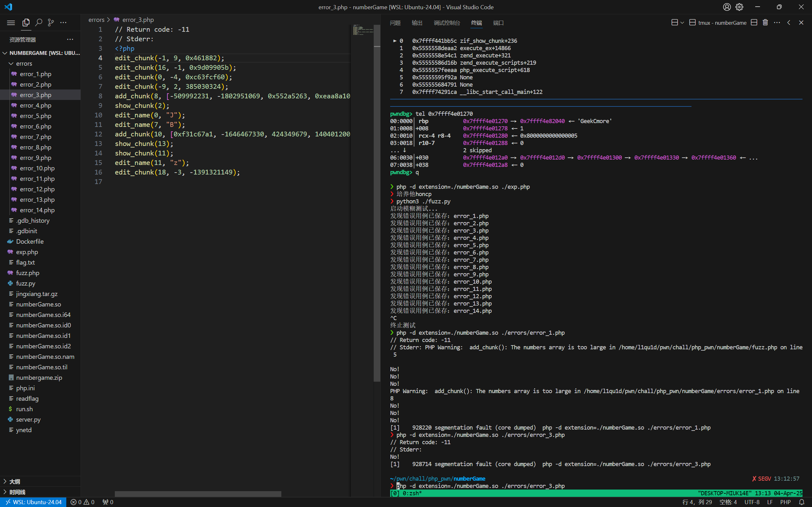This screenshot has height=507, width=812.
Task: Open errors and warnings count
Action: coord(82,502)
